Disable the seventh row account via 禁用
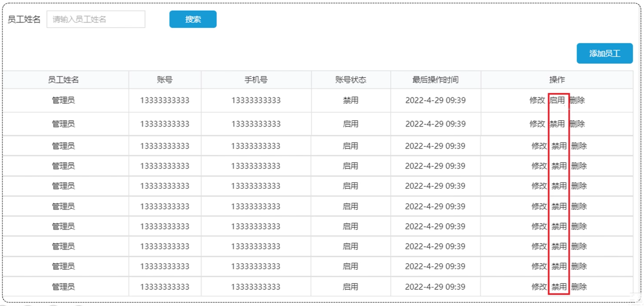Image resolution: width=644 pixels, height=306 pixels. (559, 227)
